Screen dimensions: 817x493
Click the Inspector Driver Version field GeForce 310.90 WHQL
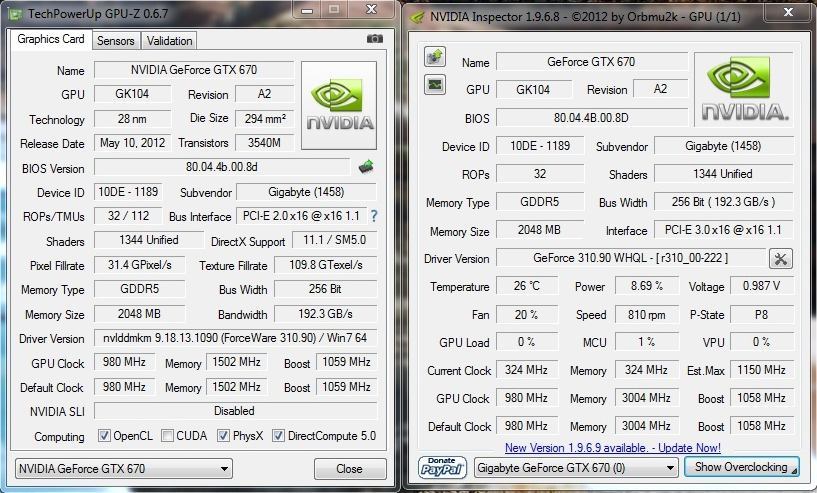[x=630, y=258]
